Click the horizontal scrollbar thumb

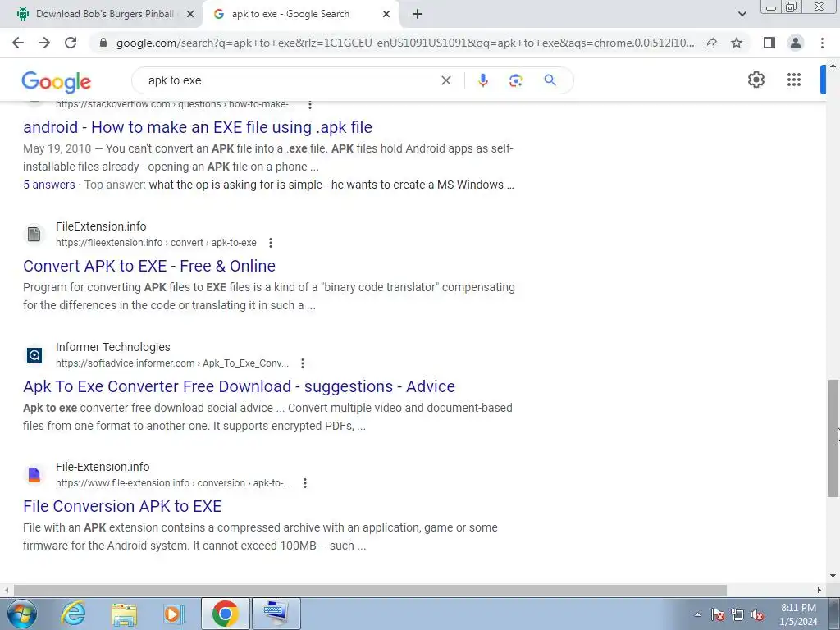click(370, 591)
